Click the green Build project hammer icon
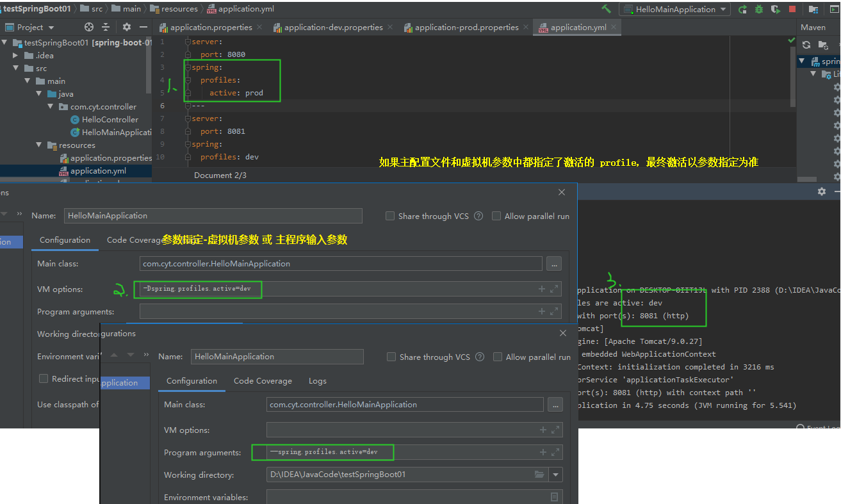This screenshot has width=841, height=504. [606, 9]
